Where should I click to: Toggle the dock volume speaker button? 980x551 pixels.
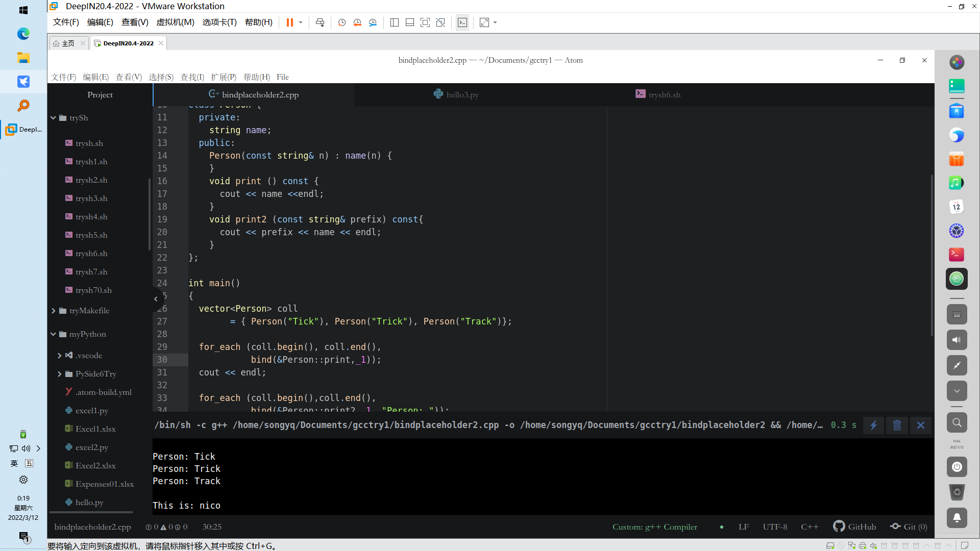(957, 340)
